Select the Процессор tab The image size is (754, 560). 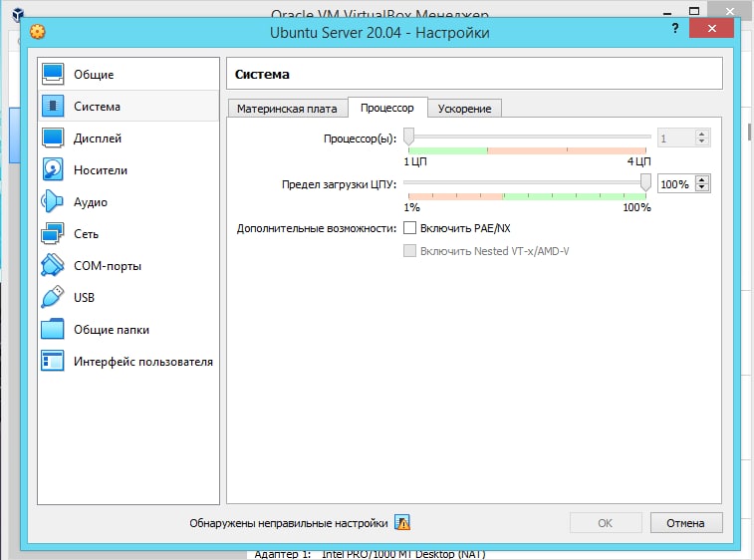tap(387, 108)
